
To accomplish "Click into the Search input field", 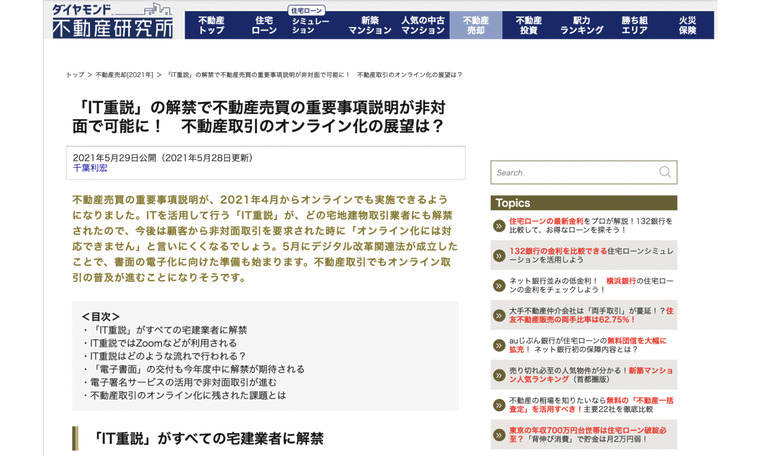I will [570, 172].
